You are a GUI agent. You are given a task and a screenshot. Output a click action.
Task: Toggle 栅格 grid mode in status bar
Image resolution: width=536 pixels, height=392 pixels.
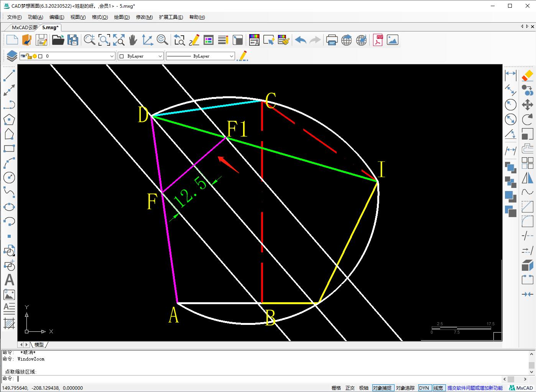coord(336,388)
